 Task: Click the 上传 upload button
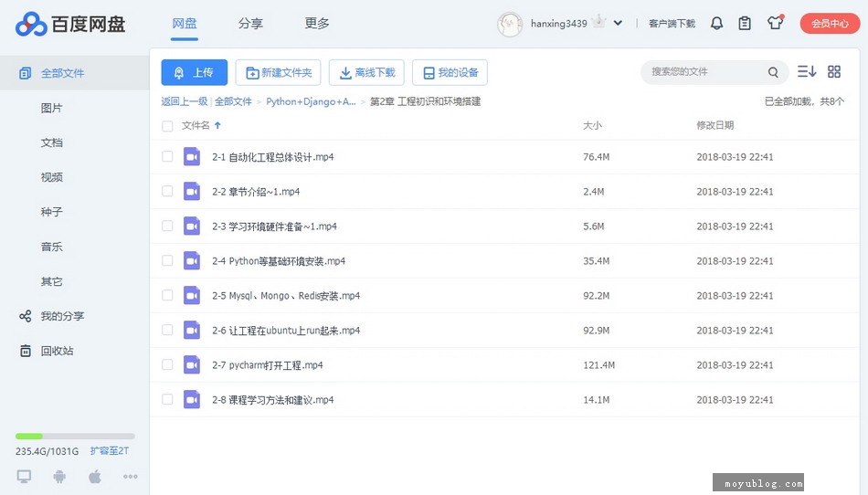pyautogui.click(x=195, y=72)
